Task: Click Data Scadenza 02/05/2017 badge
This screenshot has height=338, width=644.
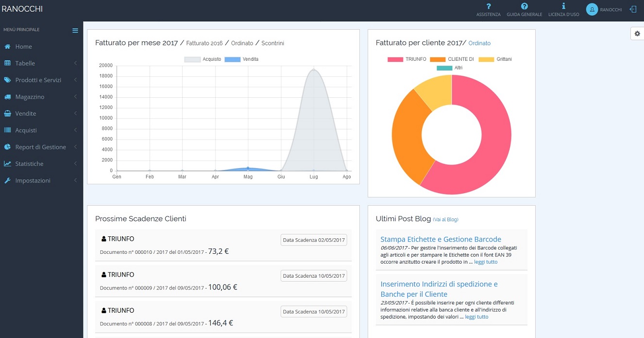Action: point(314,240)
